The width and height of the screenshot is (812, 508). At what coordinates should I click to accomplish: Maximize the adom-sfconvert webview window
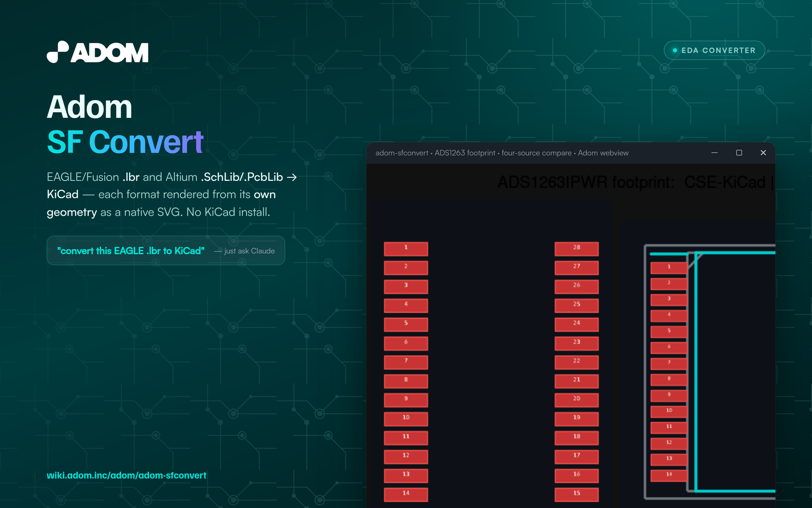[739, 153]
